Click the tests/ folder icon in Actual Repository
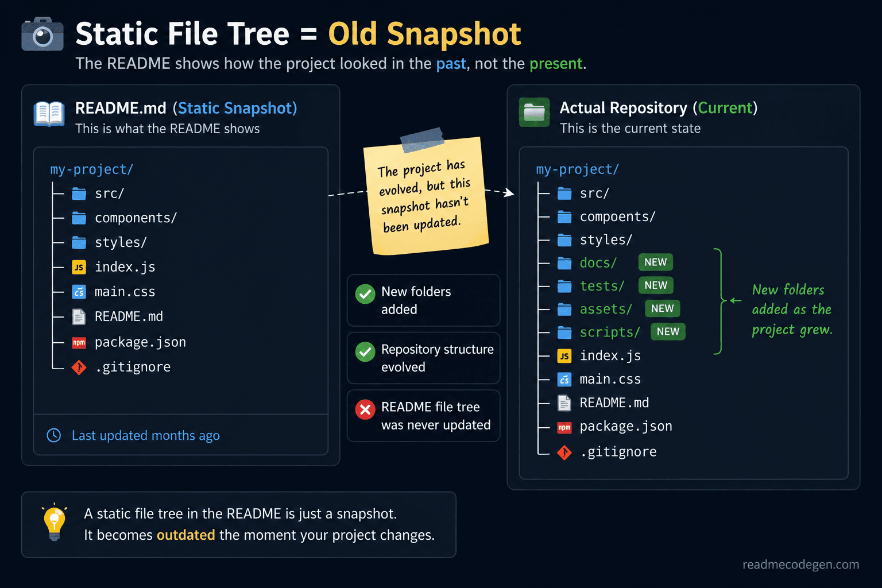 pos(564,286)
